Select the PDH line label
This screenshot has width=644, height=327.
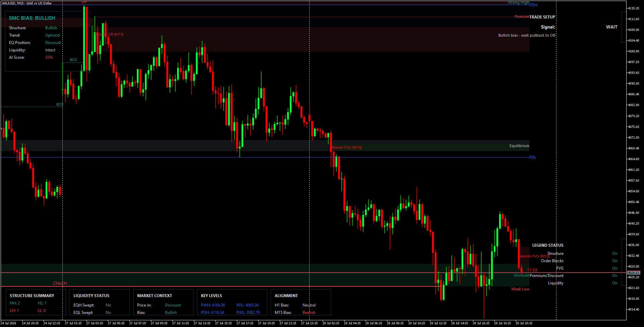(x=533, y=5)
